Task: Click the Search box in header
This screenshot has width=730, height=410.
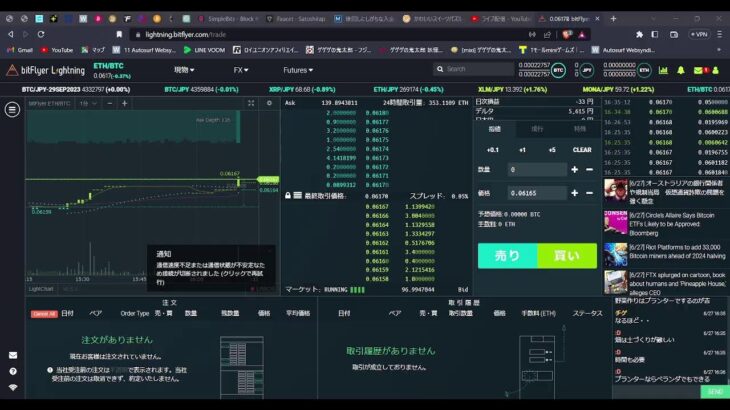Action: coord(474,69)
